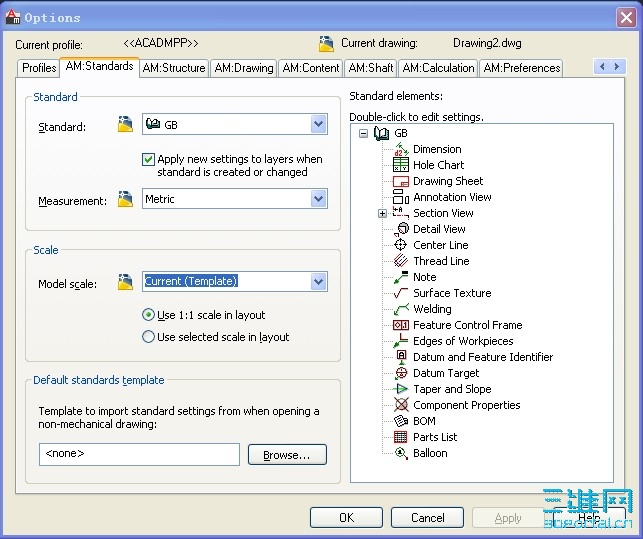The height and width of the screenshot is (539, 643).
Task: Click the Browse... button
Action: click(x=287, y=454)
